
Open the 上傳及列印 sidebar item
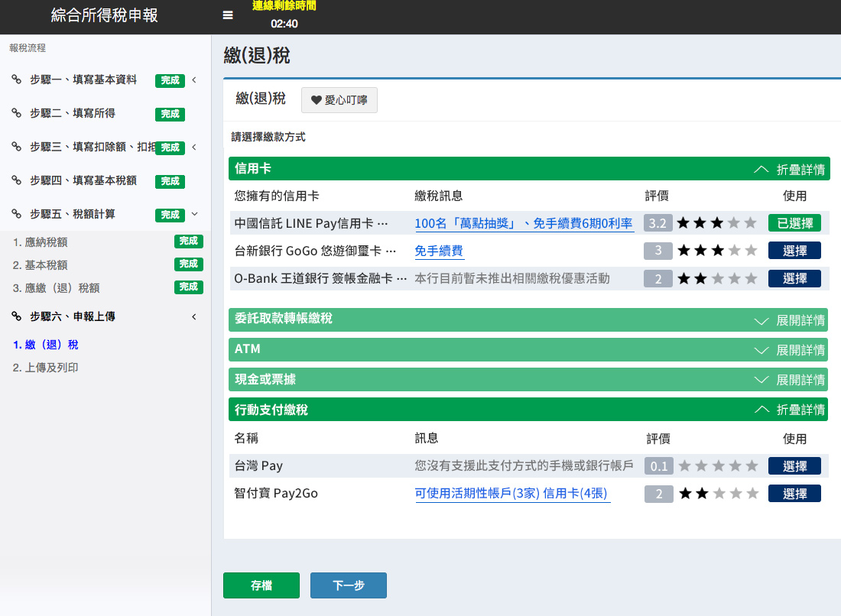click(x=45, y=368)
